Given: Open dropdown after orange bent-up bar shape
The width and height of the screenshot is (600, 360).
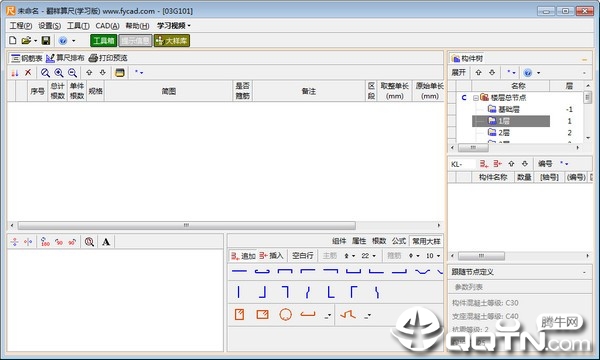Looking at the screenshot, I should click(x=367, y=316).
